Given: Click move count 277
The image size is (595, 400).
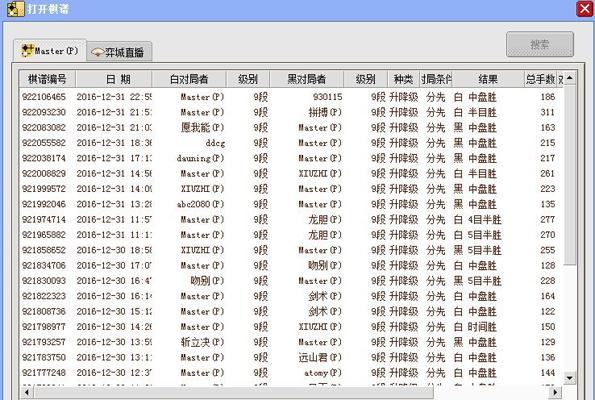Looking at the screenshot, I should 548,219.
